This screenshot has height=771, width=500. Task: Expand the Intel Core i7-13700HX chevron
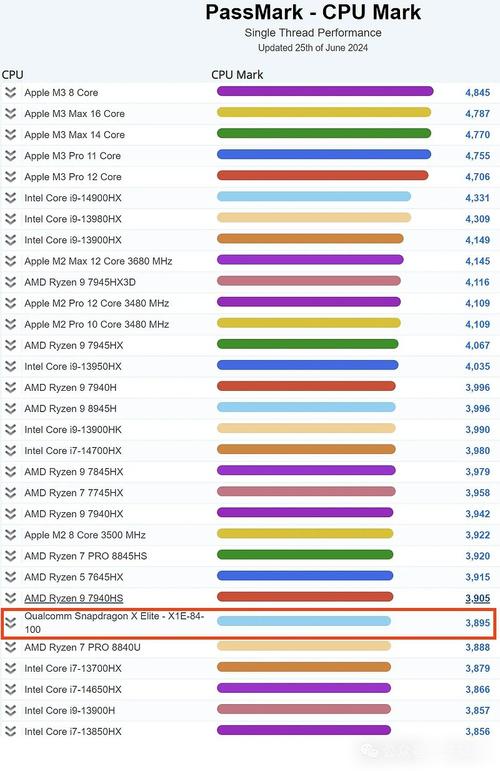pyautogui.click(x=10, y=668)
